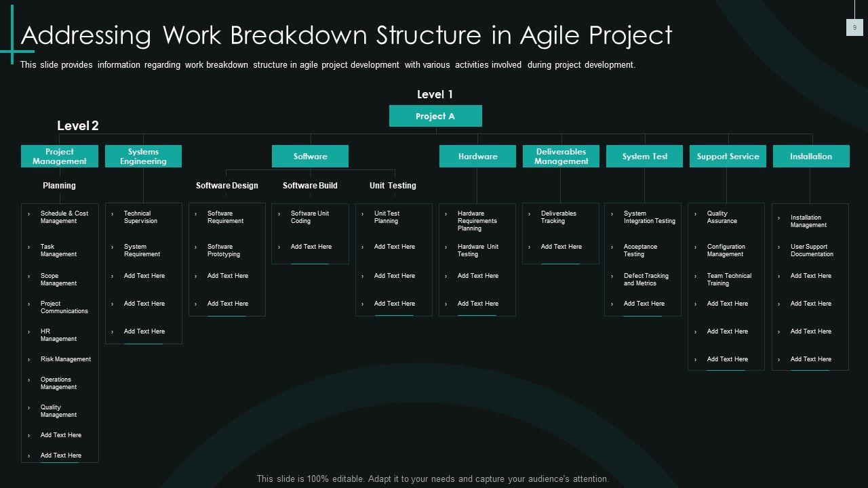
Task: Select the Deliverables Management box
Action: click(x=561, y=157)
